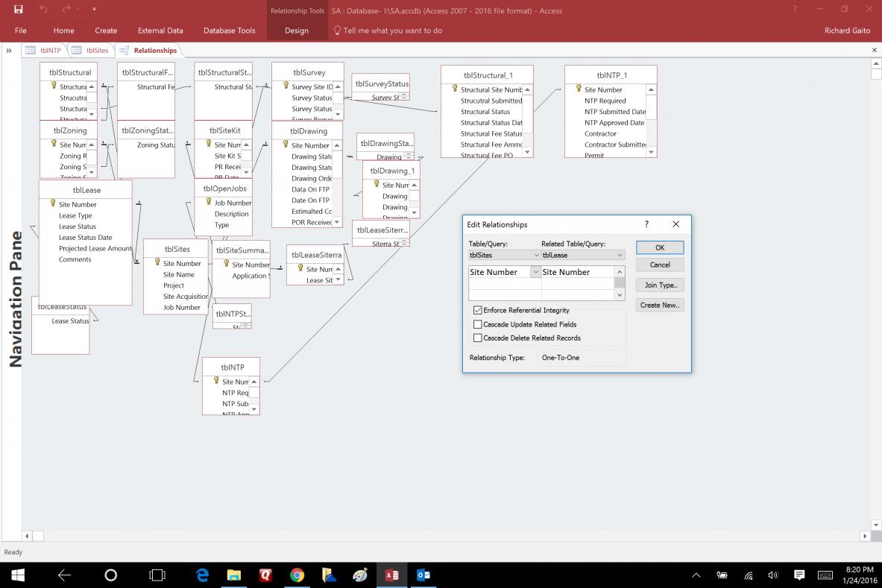Viewport: 882px width, 588px height.
Task: Open Cortana search circle
Action: tap(111, 575)
